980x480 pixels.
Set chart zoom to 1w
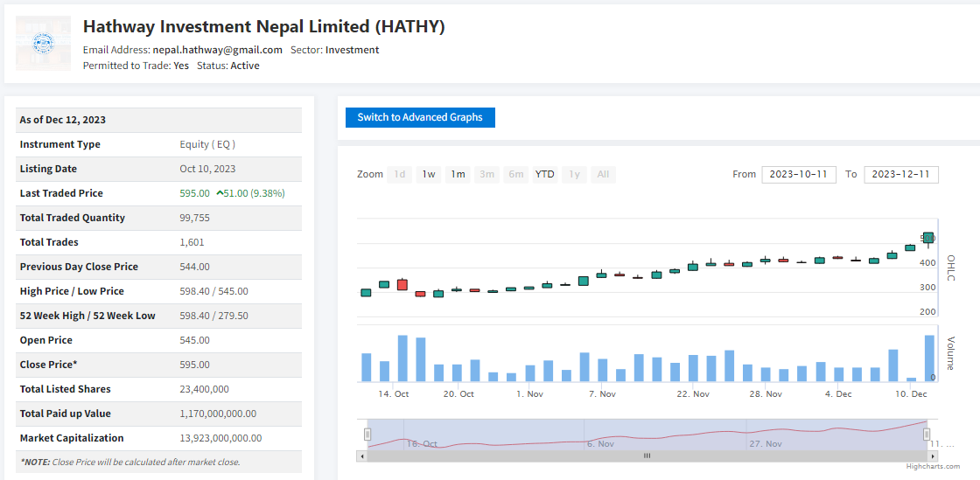pos(429,174)
